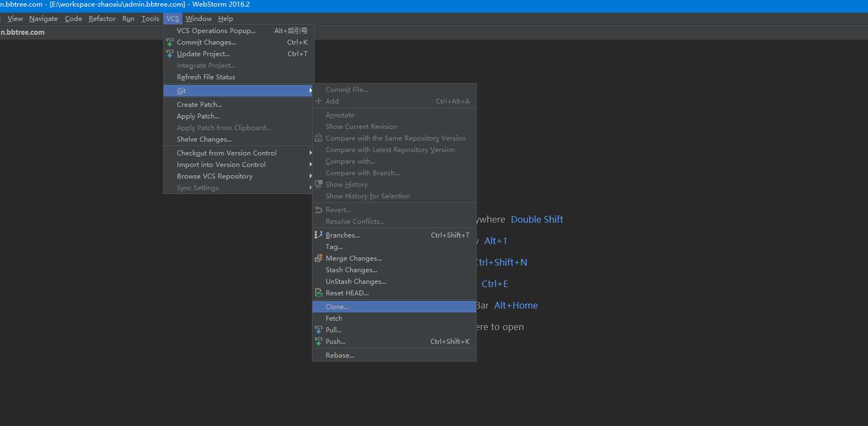Choose the Reset HEAD... entry
868x426 pixels.
point(394,293)
